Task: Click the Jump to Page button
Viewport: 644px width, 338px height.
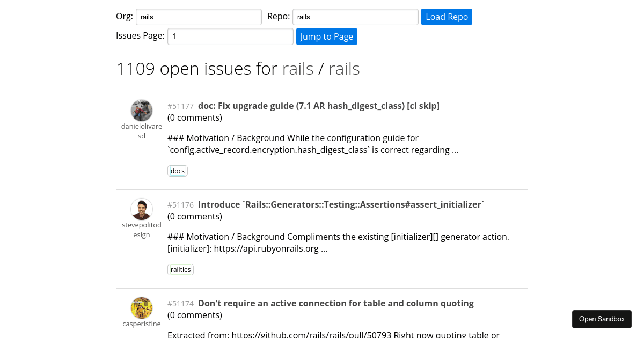Action: click(327, 36)
